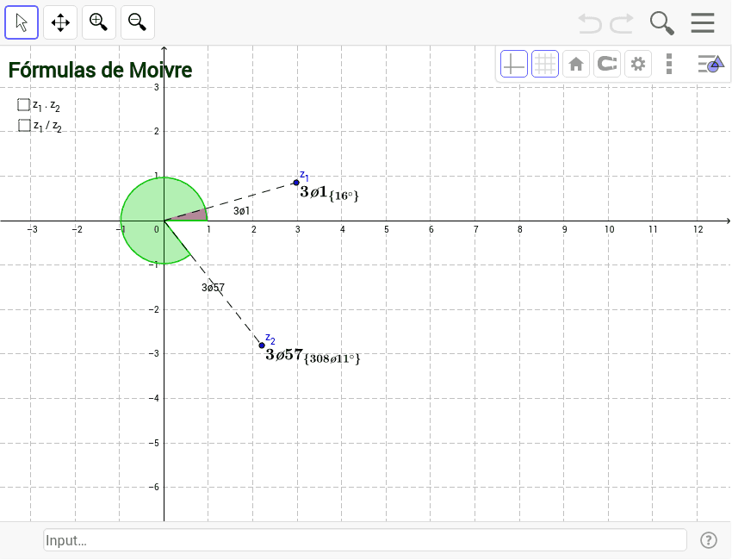This screenshot has width=732, height=560.
Task: Click the small purple angle sector
Action: pyautogui.click(x=195, y=215)
